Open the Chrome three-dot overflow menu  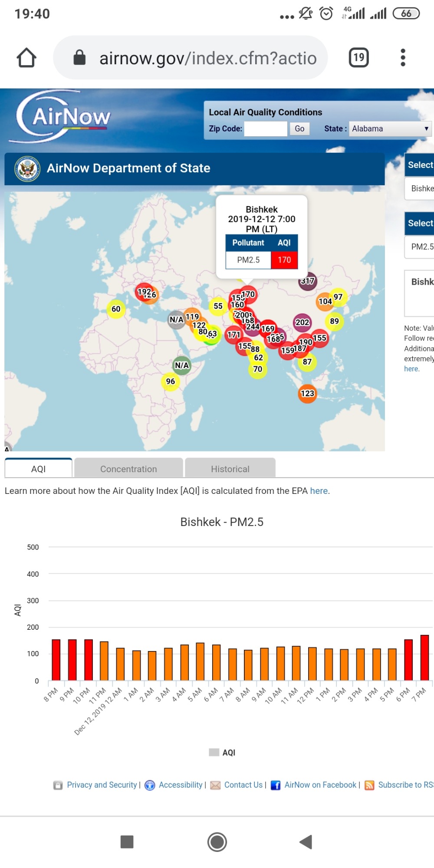(x=403, y=58)
